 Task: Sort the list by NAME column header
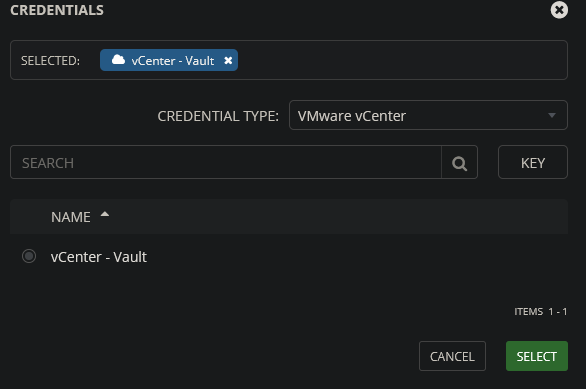click(x=71, y=217)
